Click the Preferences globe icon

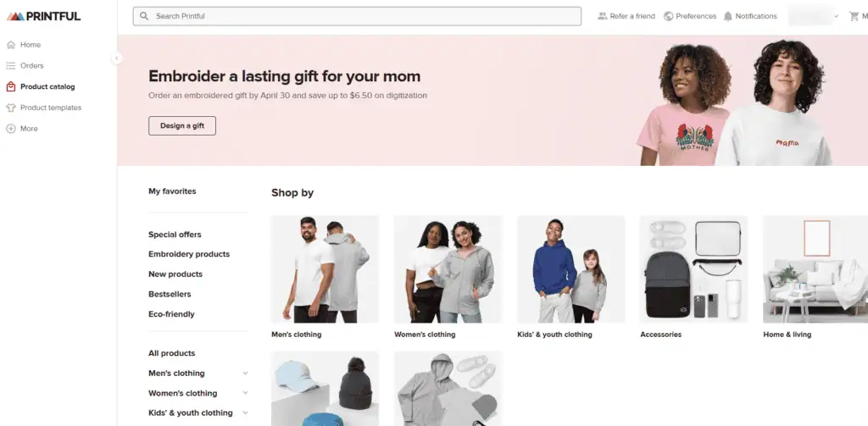tap(669, 16)
